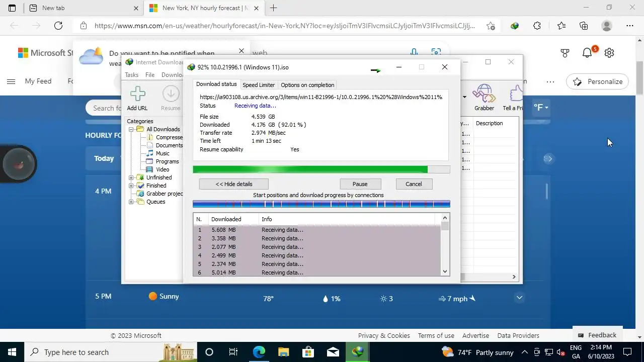Select the Programs category folder

[167, 161]
